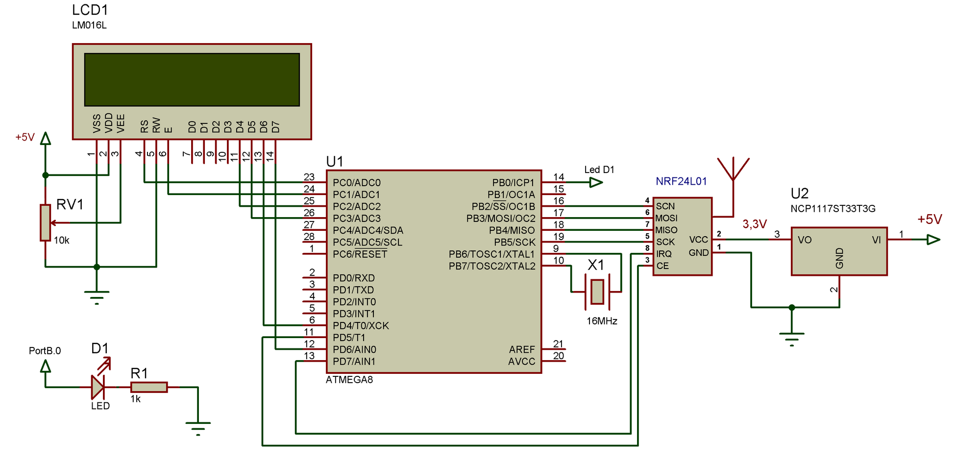Click the +5V terminal at U2 VI pin
The height and width of the screenshot is (466, 980).
pyautogui.click(x=934, y=240)
